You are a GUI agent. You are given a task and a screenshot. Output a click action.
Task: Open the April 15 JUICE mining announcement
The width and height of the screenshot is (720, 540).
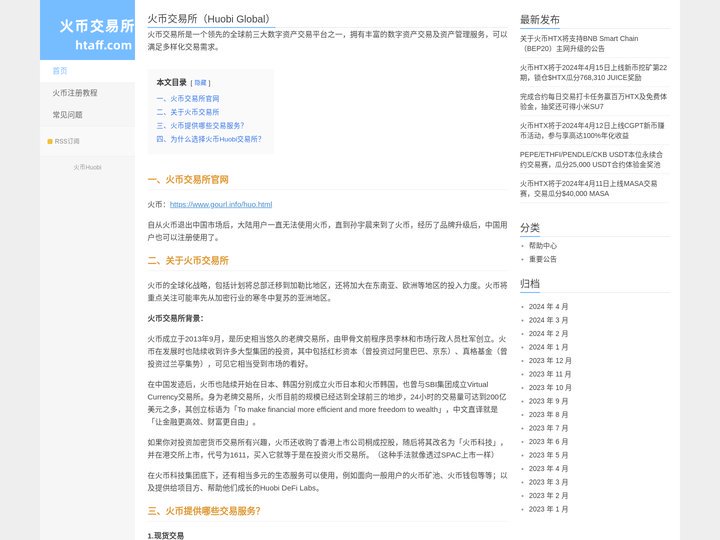click(593, 73)
